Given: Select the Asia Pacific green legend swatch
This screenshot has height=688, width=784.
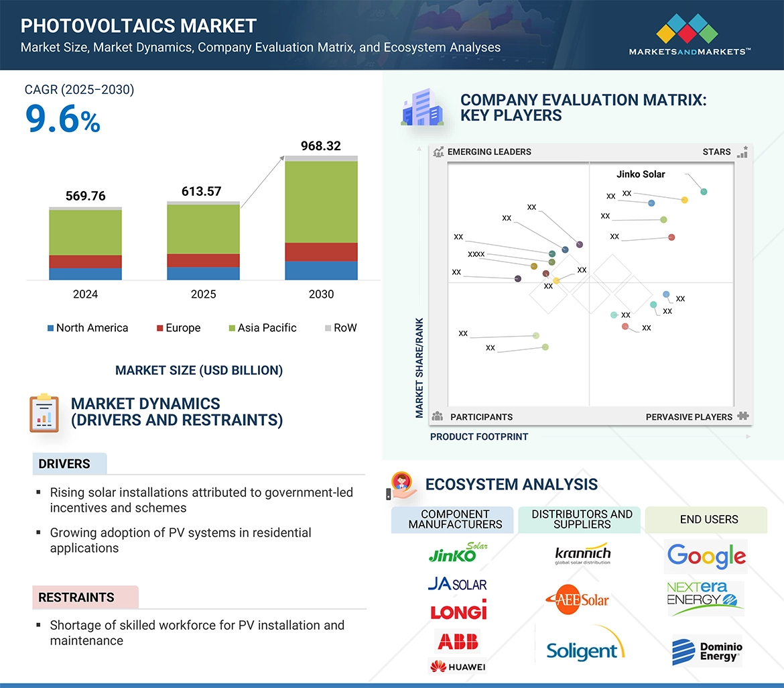Looking at the screenshot, I should (232, 329).
